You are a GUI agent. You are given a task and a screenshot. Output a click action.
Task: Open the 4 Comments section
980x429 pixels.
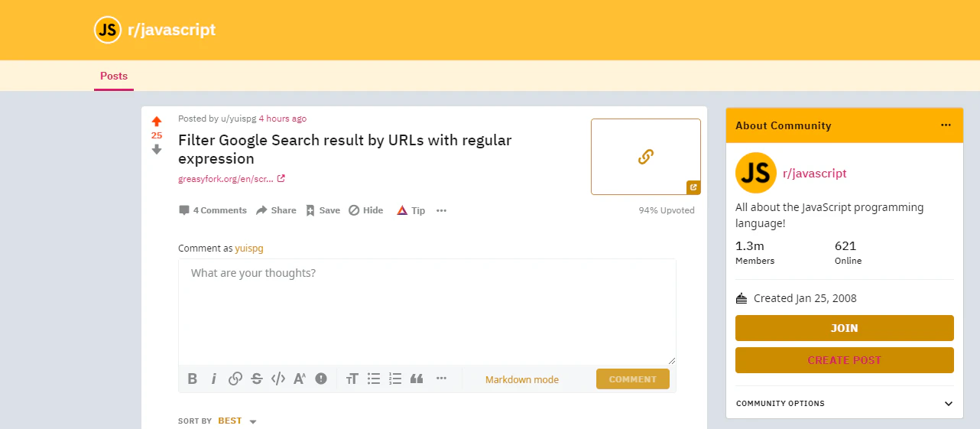pyautogui.click(x=213, y=210)
